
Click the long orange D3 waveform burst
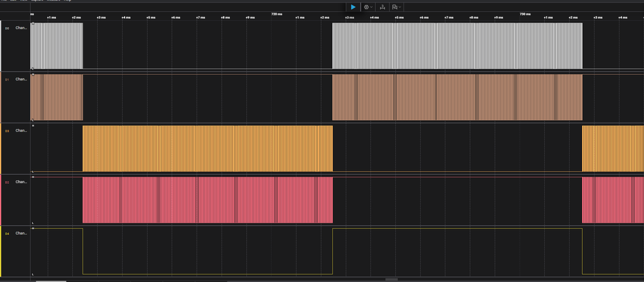[x=207, y=148]
